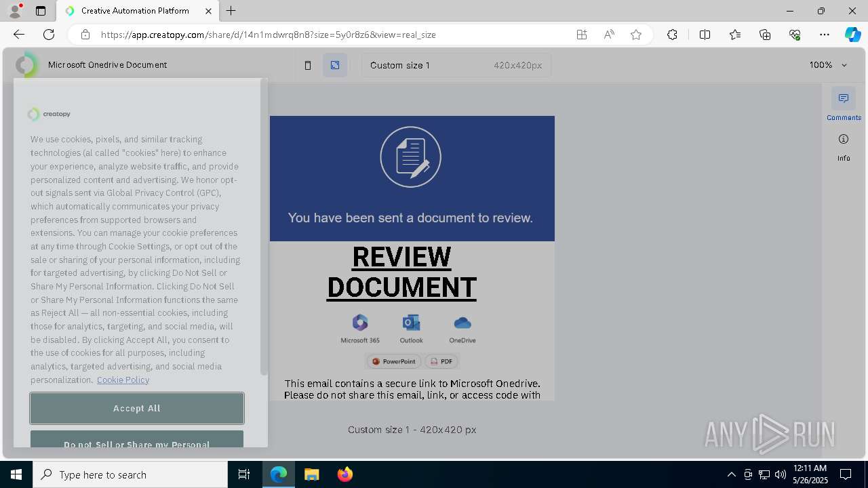Viewport: 868px width, 488px height.
Task: Open the Favorites list
Action: point(735,35)
